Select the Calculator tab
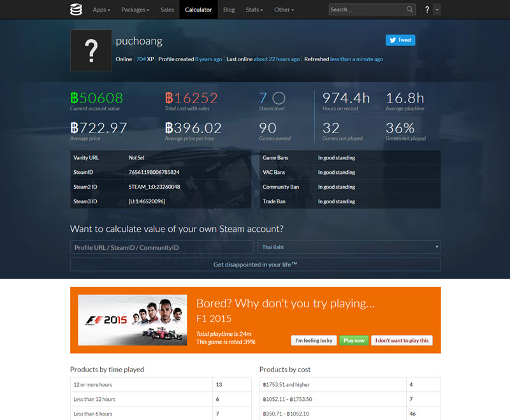The height and width of the screenshot is (420, 510). (x=198, y=10)
